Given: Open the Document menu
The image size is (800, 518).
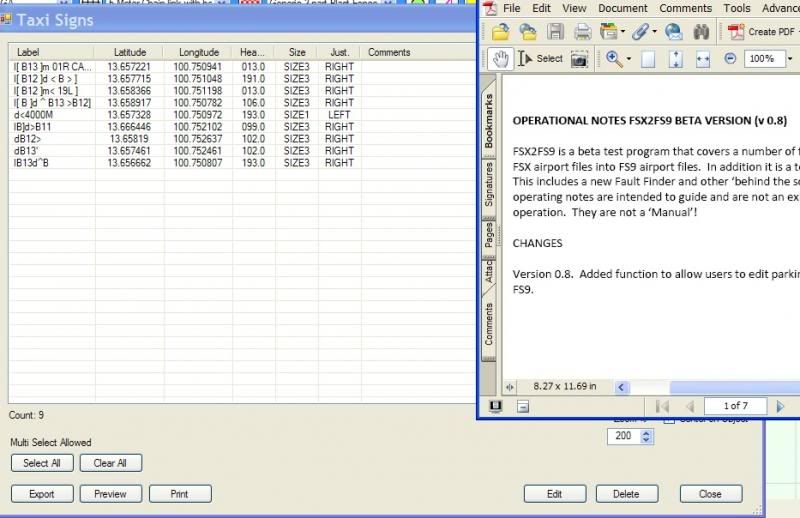Looking at the screenshot, I should pyautogui.click(x=622, y=8).
